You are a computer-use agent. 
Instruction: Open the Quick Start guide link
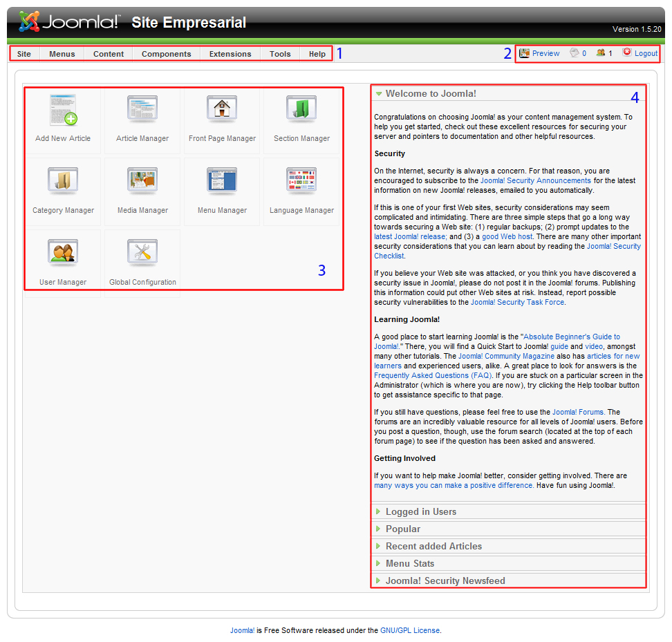(559, 346)
